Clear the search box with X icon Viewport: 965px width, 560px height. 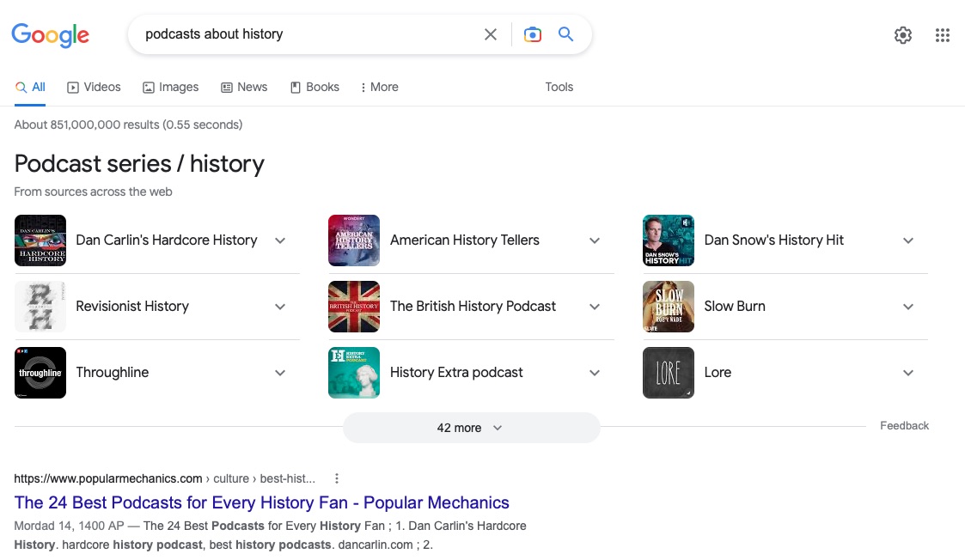490,34
